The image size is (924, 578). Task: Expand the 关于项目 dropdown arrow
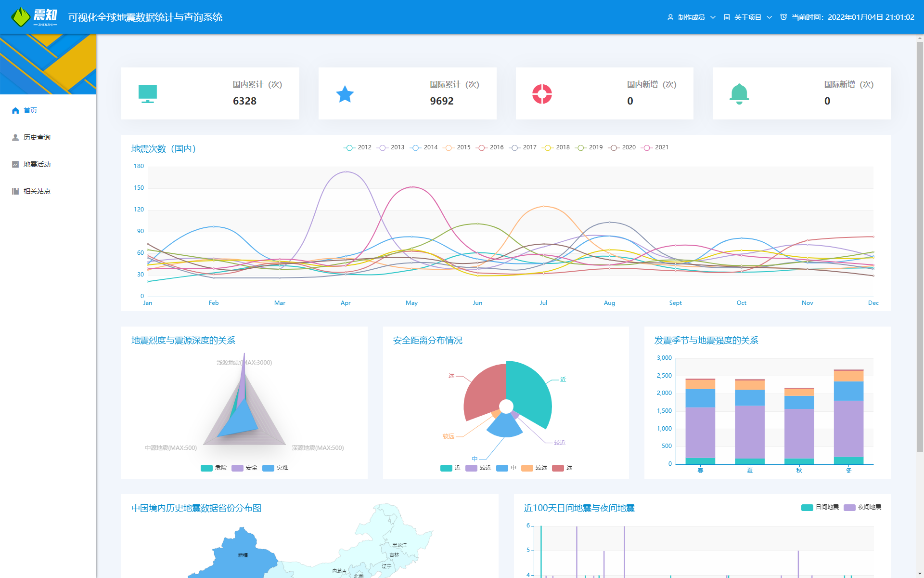pos(770,17)
